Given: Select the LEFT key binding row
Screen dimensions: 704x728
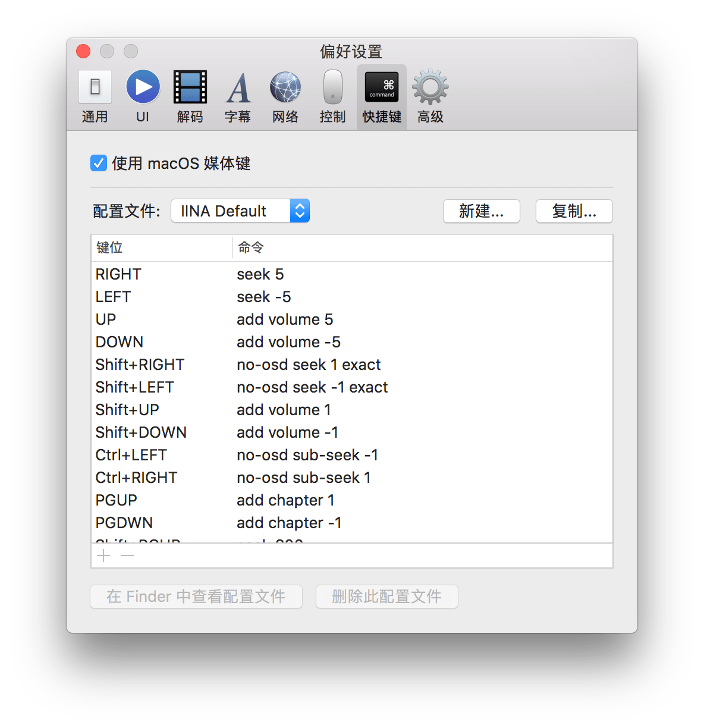Looking at the screenshot, I should coord(352,297).
